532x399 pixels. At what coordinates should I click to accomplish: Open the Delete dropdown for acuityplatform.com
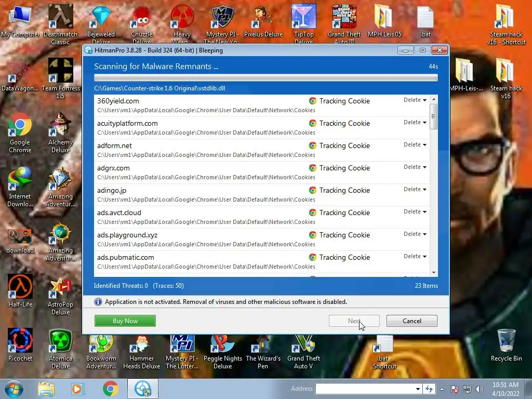415,123
